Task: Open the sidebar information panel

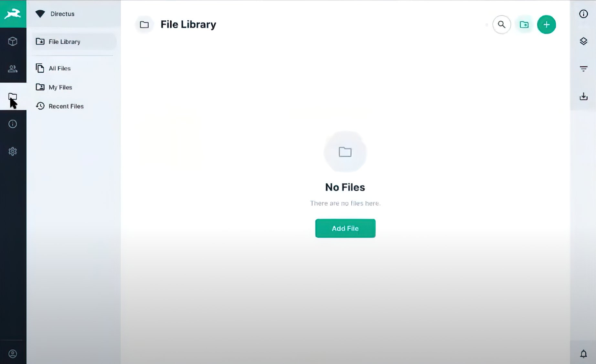Action: click(583, 14)
